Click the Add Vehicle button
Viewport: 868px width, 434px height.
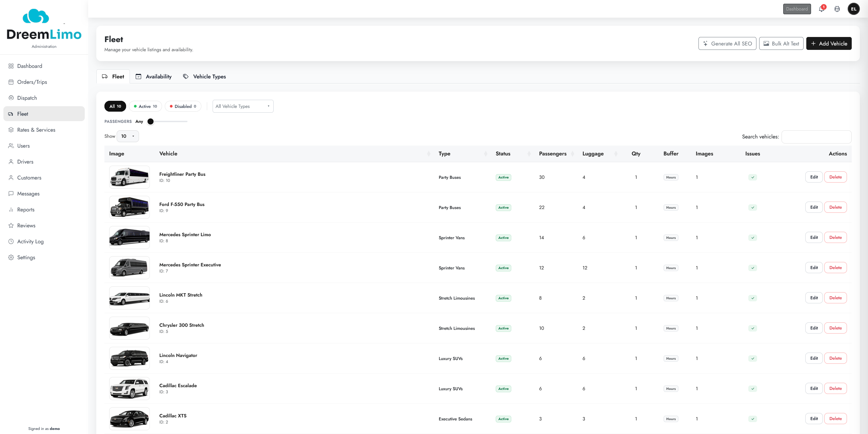click(x=829, y=43)
